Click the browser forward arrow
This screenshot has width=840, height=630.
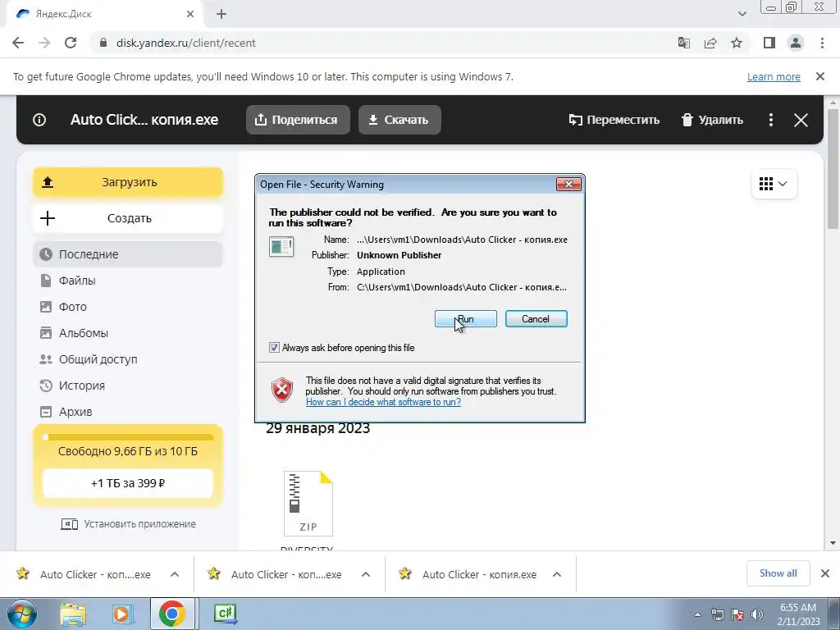44,43
